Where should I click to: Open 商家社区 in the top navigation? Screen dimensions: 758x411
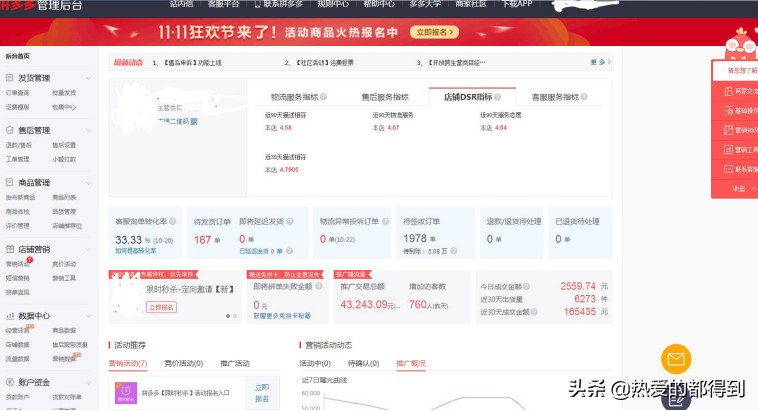pos(471,4)
